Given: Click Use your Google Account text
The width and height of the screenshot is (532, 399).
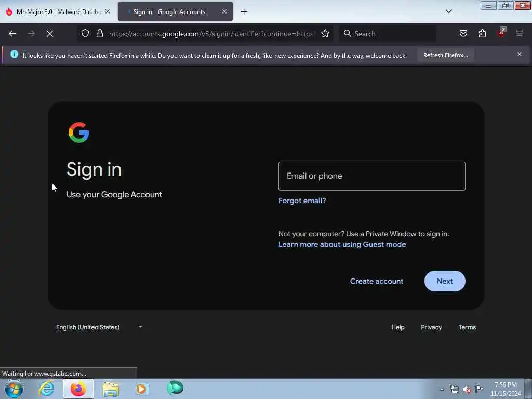Looking at the screenshot, I should click(x=114, y=194).
